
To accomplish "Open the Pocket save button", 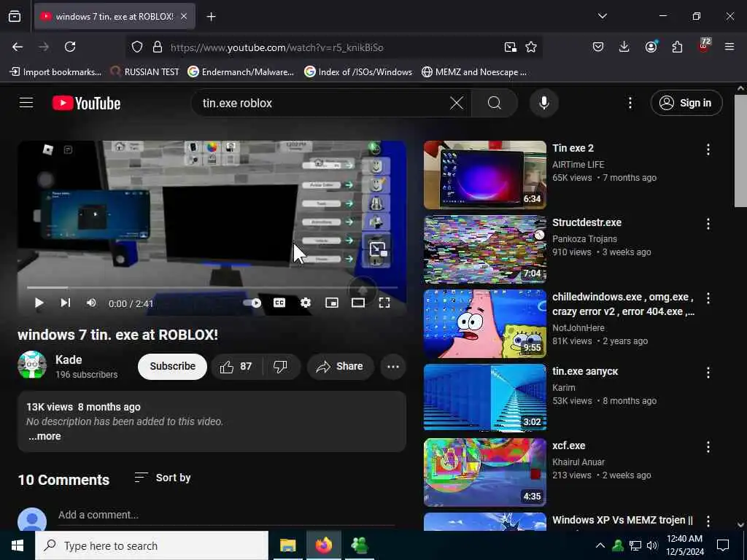I will point(598,47).
